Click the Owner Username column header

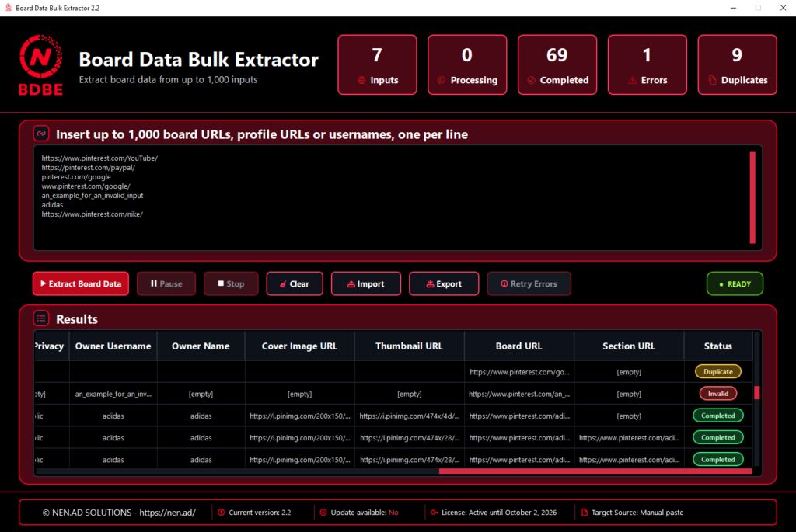(x=113, y=346)
